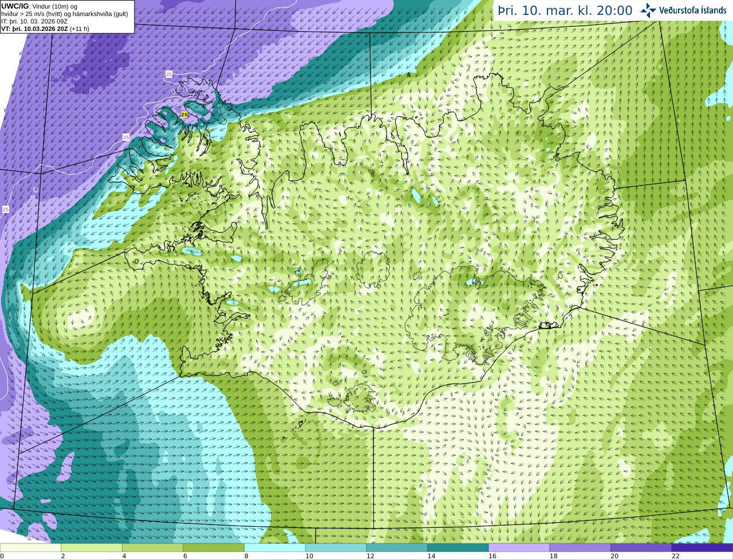This screenshot has width=733, height=560.
Task: Click the date header 'Þri. 10. mar. kl. 20:00'
Action: [565, 10]
